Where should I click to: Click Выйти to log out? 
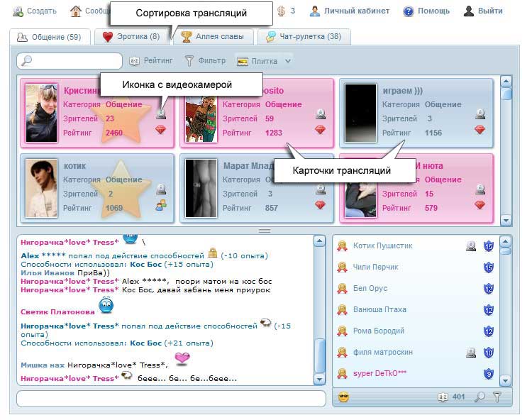point(483,11)
